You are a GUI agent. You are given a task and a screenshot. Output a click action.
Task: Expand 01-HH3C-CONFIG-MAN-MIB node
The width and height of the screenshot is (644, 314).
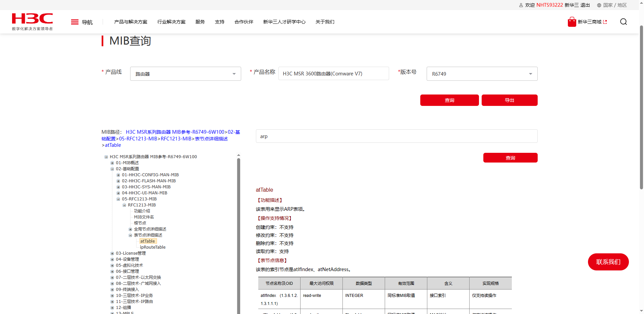point(118,175)
